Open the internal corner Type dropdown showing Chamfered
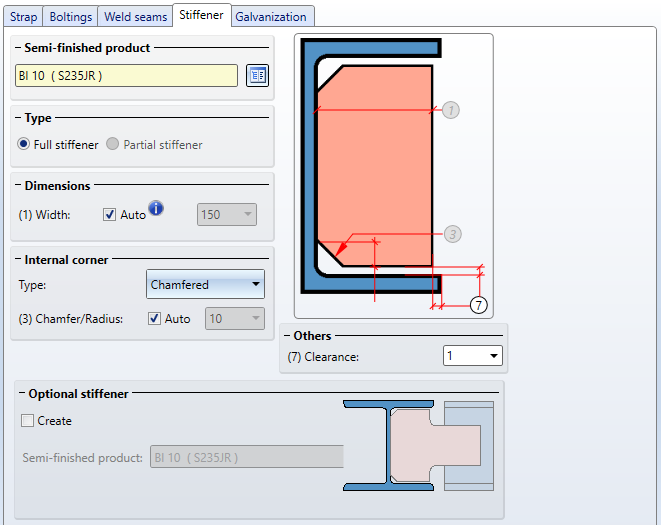 pos(205,284)
